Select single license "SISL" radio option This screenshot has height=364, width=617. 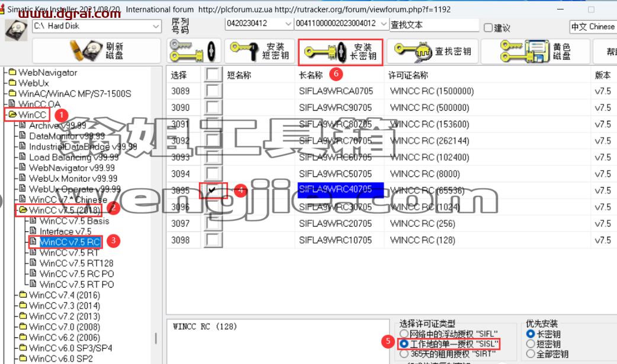[404, 344]
